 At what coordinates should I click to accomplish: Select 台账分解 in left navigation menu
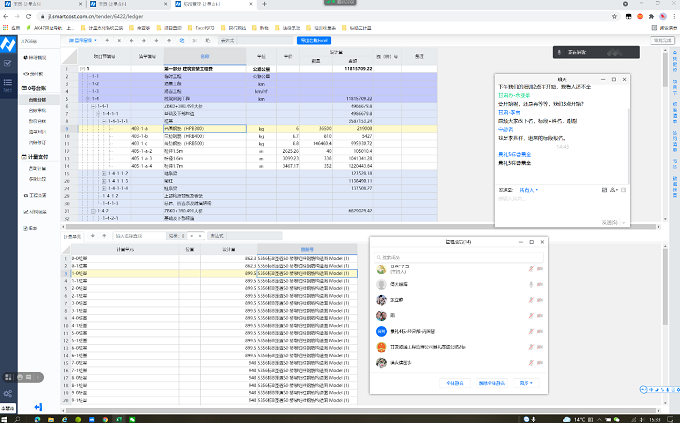(37, 100)
